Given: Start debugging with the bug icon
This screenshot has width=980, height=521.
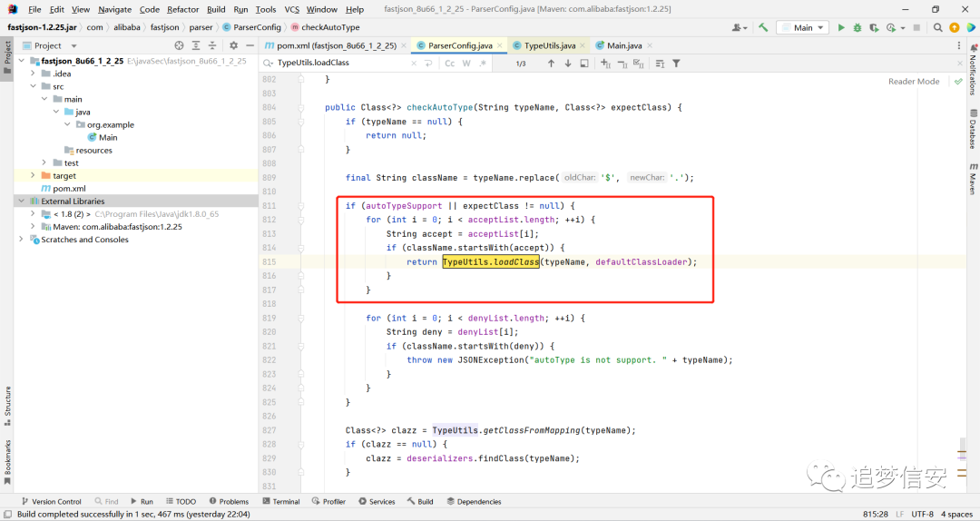Looking at the screenshot, I should pos(857,27).
